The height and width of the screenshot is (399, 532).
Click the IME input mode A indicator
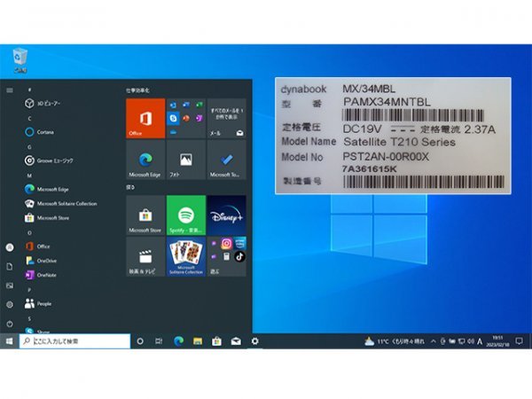[x=480, y=341]
